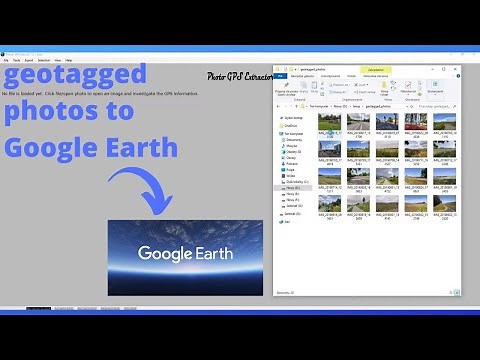Open the blue Plik tab in Explorer

coord(280,76)
